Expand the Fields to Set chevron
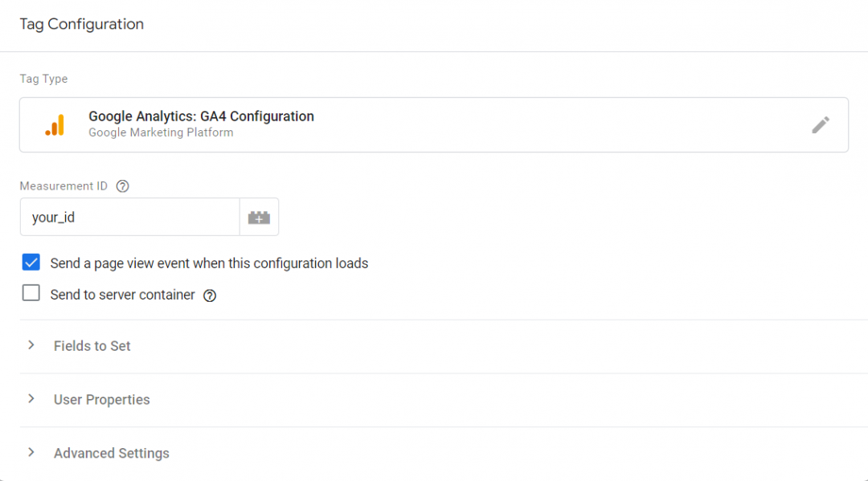 31,345
